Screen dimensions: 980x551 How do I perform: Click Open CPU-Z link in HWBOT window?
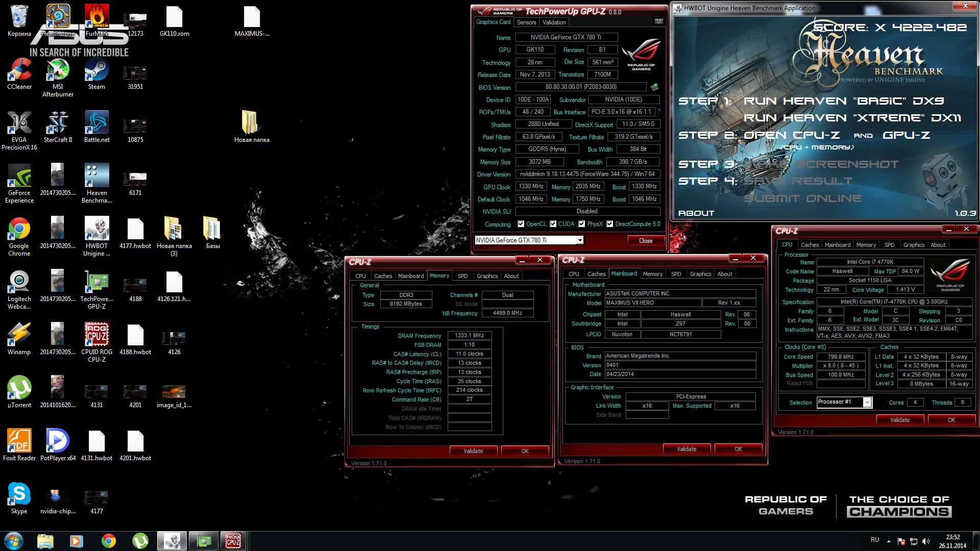792,135
